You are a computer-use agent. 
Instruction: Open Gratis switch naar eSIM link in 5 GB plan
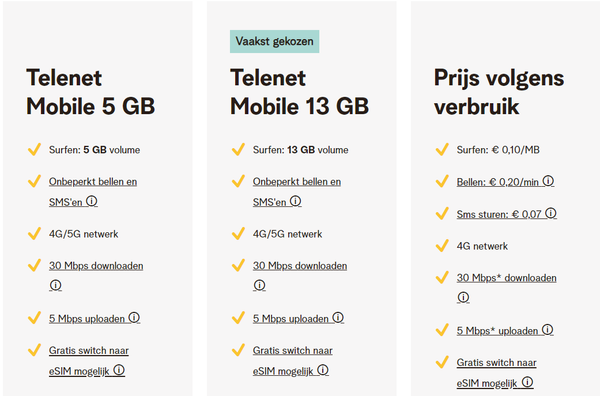click(89, 360)
